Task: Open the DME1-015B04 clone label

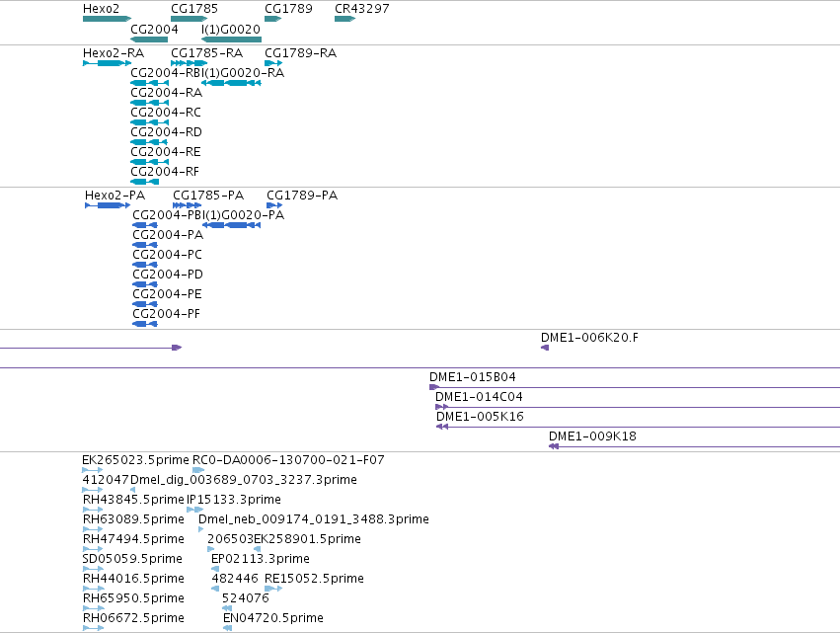Action: click(x=473, y=377)
